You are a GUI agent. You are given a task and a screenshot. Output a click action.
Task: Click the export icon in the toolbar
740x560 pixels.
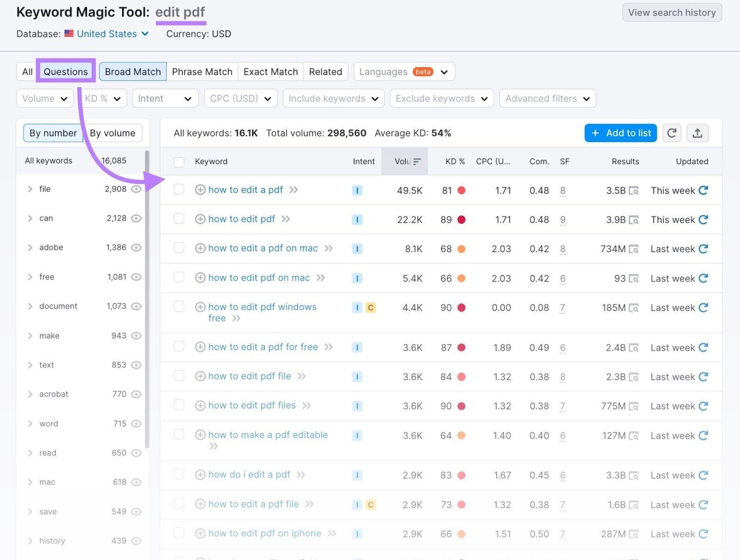pos(697,133)
